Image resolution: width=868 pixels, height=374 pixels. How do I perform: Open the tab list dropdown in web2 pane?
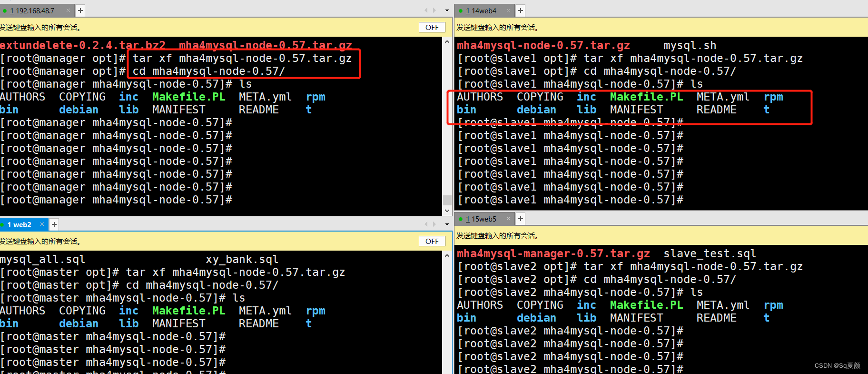coord(447,224)
